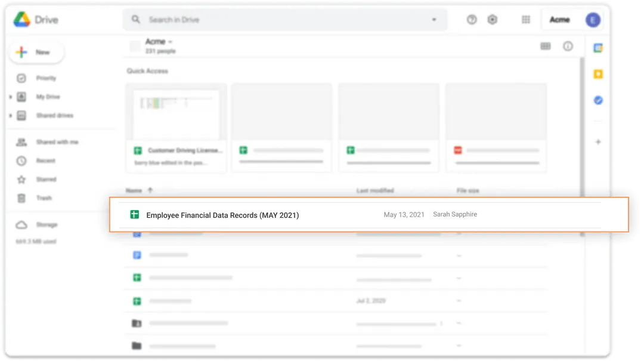
Task: Open Keep side panel icon
Action: (598, 74)
